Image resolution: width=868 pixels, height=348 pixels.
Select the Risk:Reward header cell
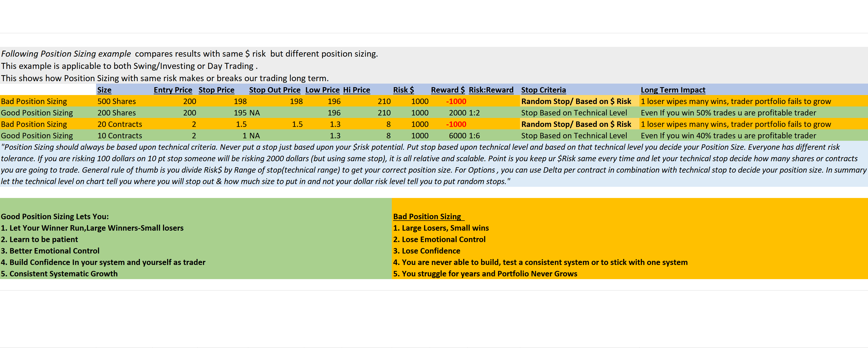(x=491, y=90)
